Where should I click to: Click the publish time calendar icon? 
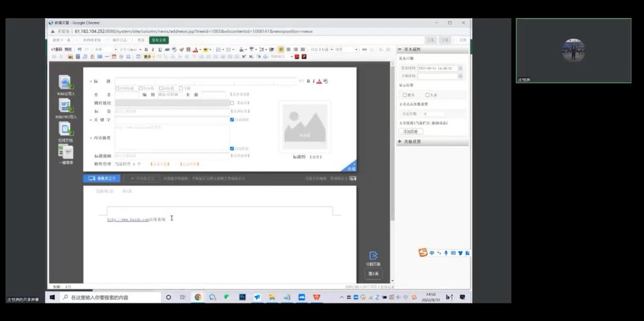point(460,68)
